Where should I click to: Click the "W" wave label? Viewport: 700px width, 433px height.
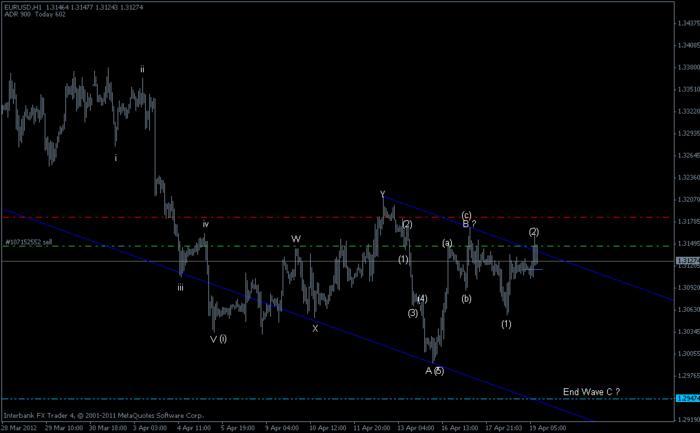click(296, 238)
